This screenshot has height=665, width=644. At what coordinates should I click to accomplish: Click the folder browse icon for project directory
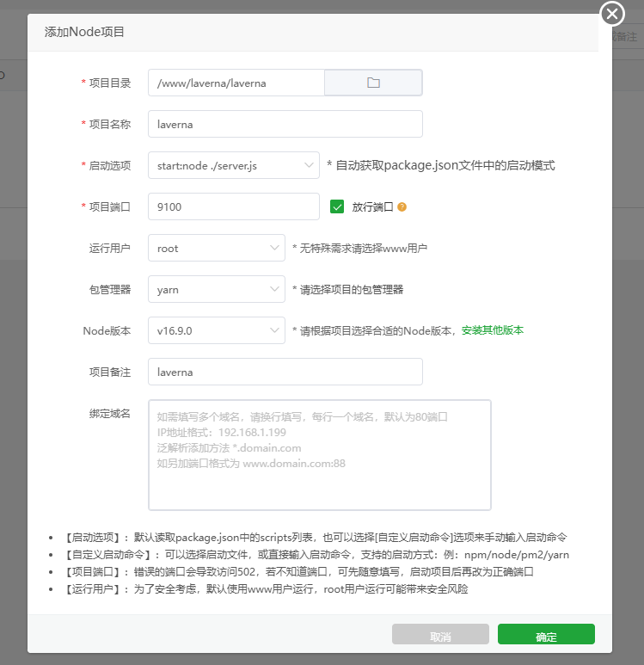[x=373, y=83]
